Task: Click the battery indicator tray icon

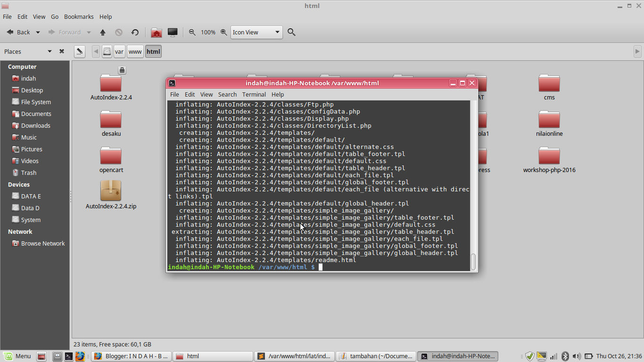Action: click(589, 356)
